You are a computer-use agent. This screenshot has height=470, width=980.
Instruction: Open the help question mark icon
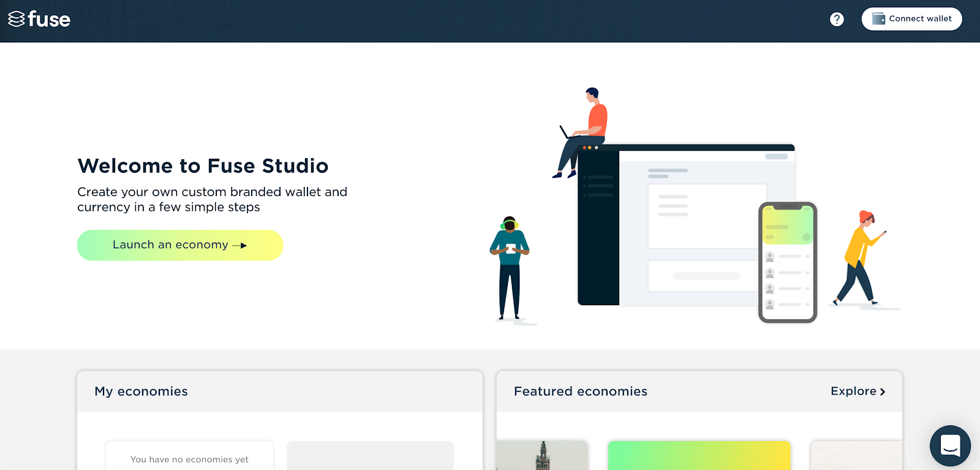(x=837, y=20)
